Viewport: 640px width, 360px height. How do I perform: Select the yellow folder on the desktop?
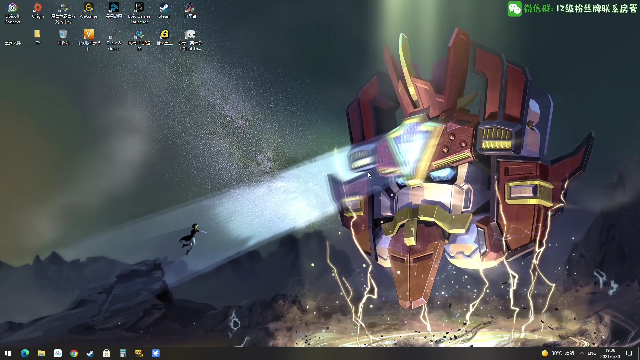pos(38,36)
